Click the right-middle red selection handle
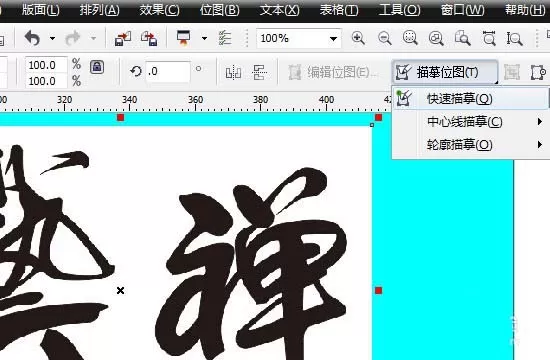Image resolution: width=550 pixels, height=360 pixels. [378, 291]
